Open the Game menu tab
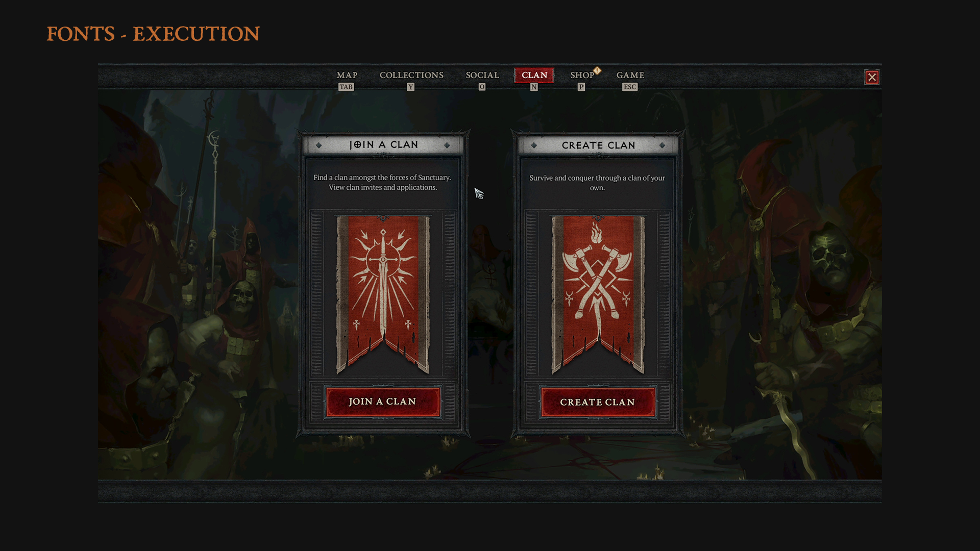The width and height of the screenshot is (980, 551). [x=630, y=75]
